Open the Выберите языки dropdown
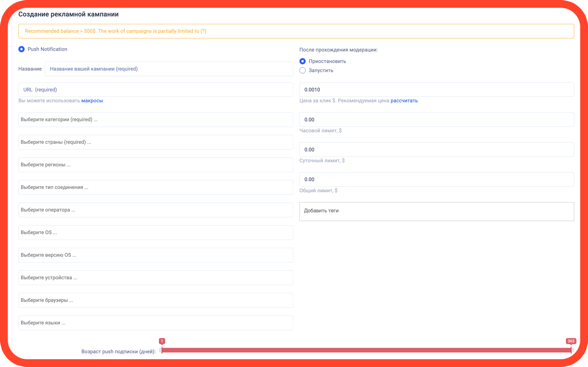 156,323
